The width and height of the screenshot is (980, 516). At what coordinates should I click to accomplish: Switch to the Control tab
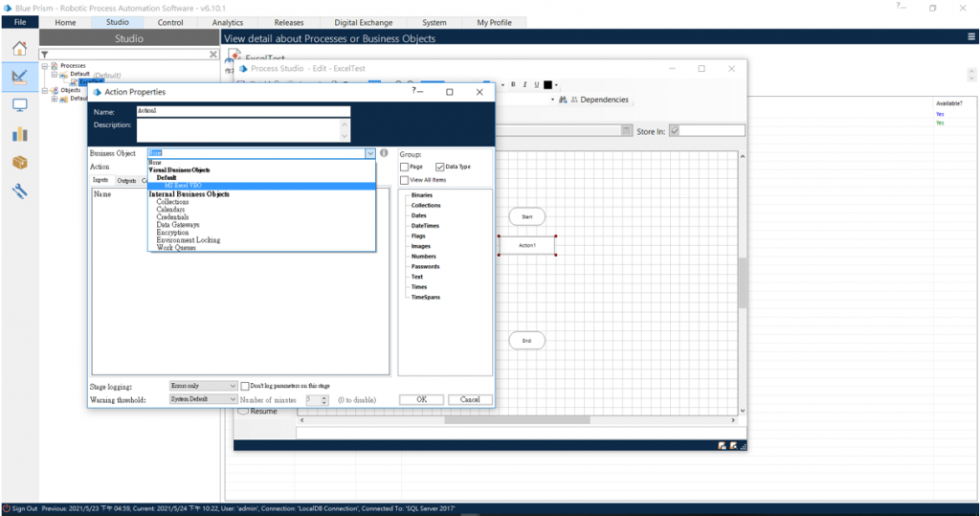(x=170, y=23)
